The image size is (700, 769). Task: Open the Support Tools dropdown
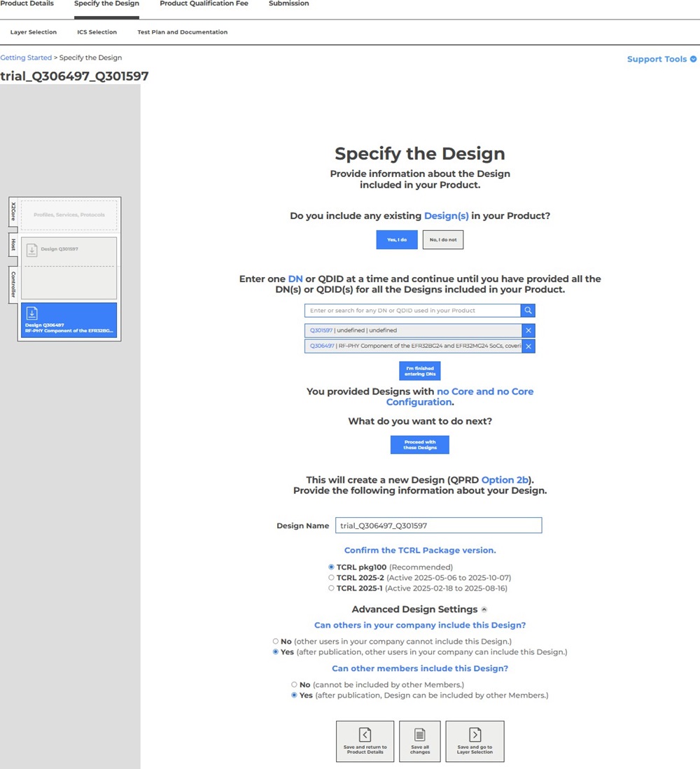661,59
